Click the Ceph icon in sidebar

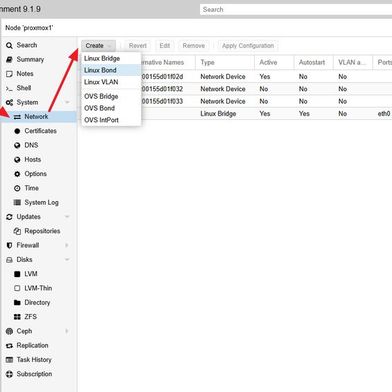click(x=9, y=331)
